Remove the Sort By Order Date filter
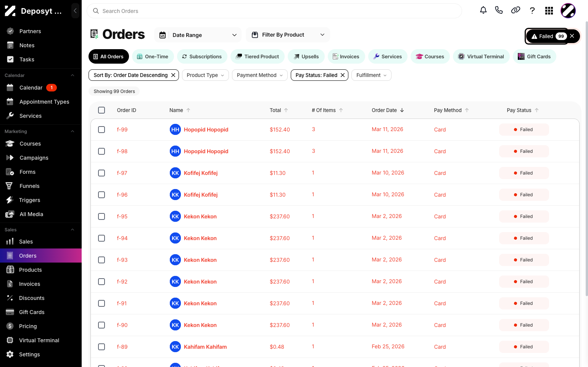 173,75
